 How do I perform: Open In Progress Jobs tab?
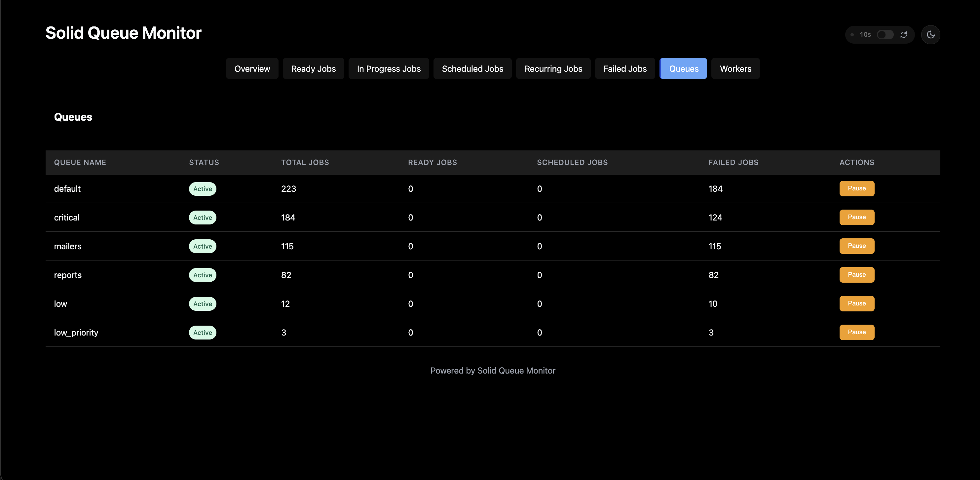point(389,68)
